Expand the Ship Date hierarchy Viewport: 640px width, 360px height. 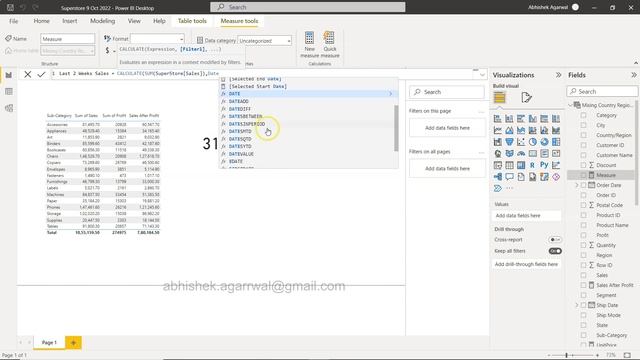[x=577, y=305]
